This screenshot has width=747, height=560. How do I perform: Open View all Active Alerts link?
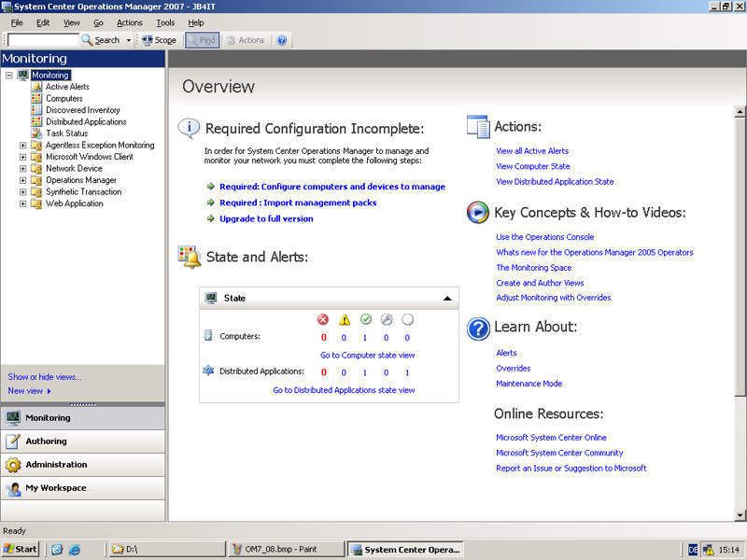pyautogui.click(x=532, y=151)
